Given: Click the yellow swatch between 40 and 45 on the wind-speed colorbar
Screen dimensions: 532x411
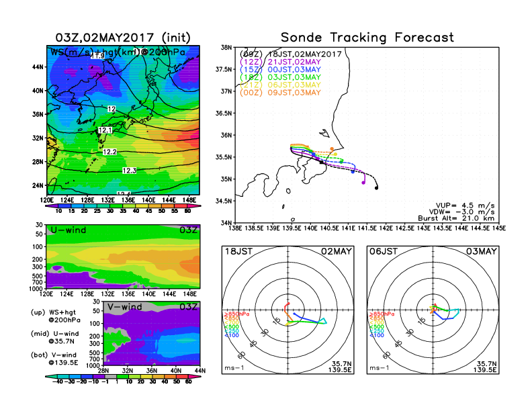Looking at the screenshot, I should tap(142, 205).
